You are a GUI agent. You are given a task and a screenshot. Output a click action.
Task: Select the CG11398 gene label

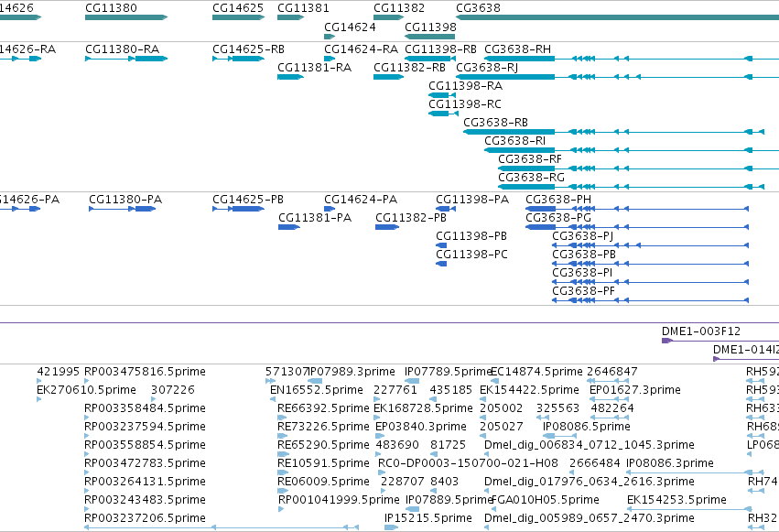click(x=430, y=27)
